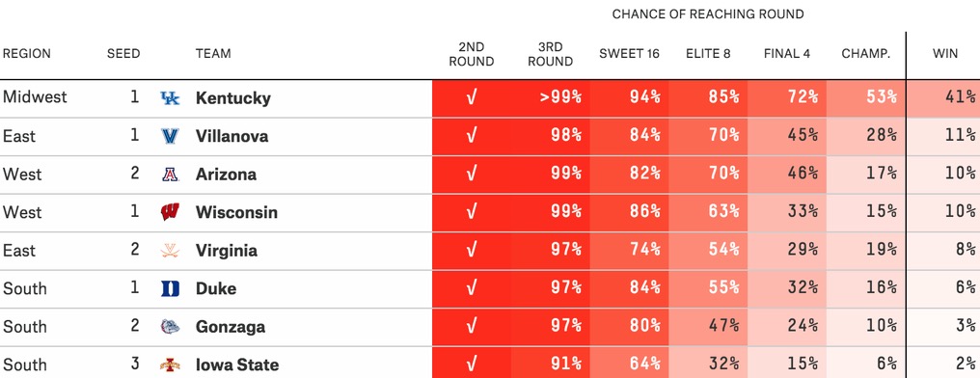Click Villanova's 2nd round checkmark cell
Image resolution: width=980 pixels, height=378 pixels.
tap(472, 136)
